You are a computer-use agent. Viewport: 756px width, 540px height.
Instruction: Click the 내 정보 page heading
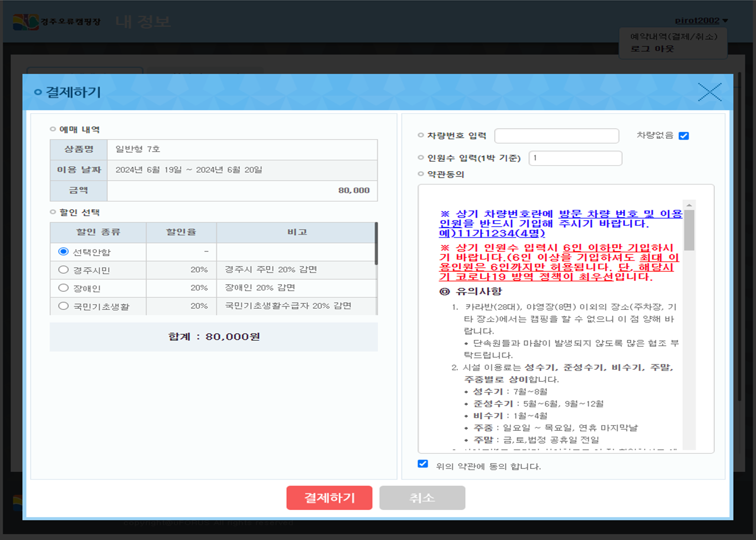click(x=143, y=22)
